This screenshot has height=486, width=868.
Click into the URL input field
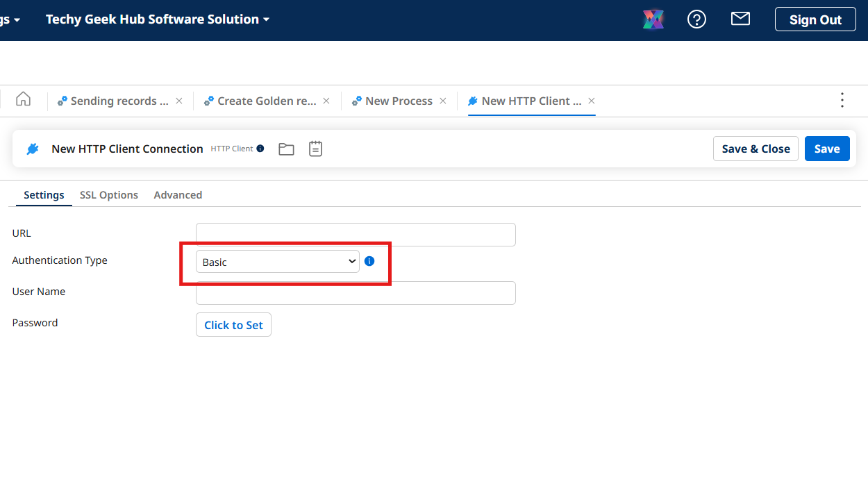point(356,235)
